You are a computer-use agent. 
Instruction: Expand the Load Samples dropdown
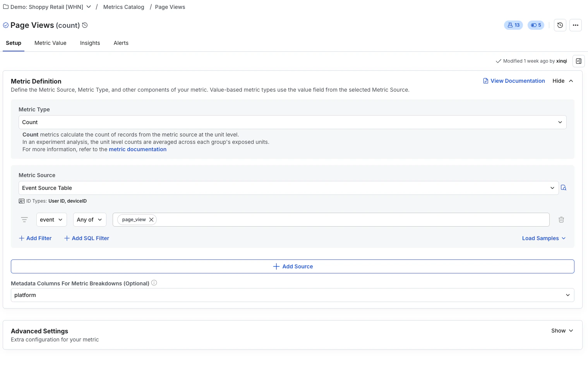pos(543,238)
